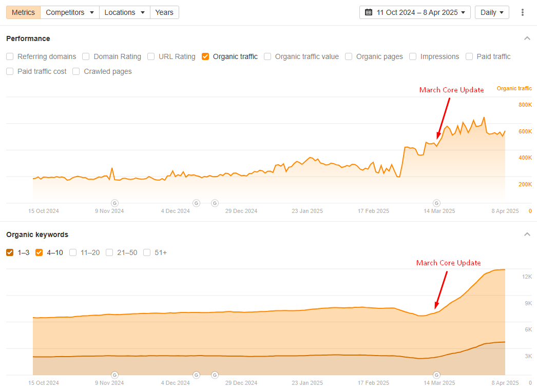Open the Daily granularity dropdown

tap(491, 12)
